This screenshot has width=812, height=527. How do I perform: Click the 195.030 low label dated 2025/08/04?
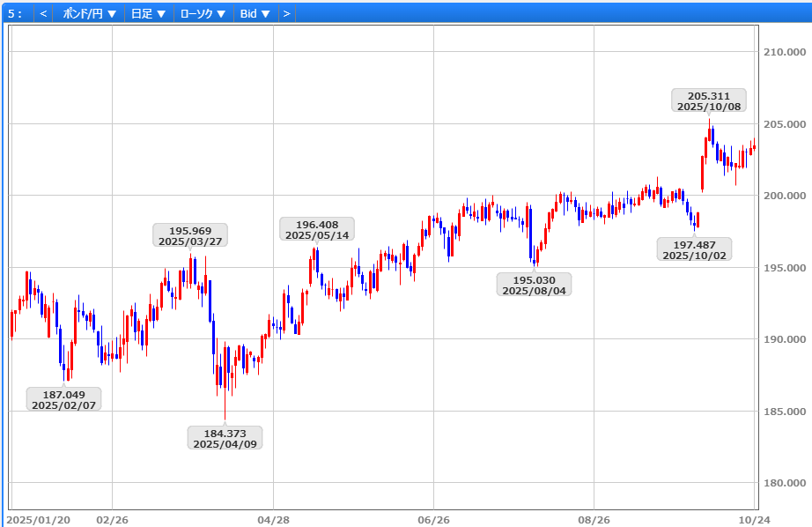tap(534, 285)
